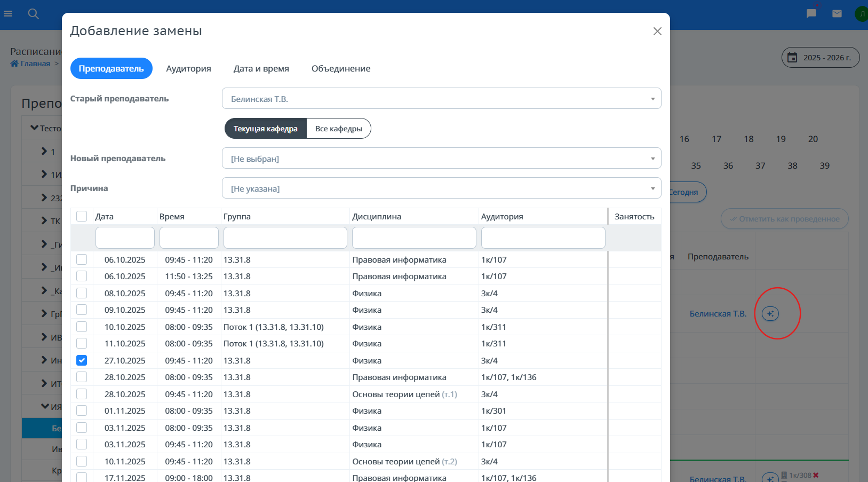Click the search magnifier icon

[x=34, y=14]
